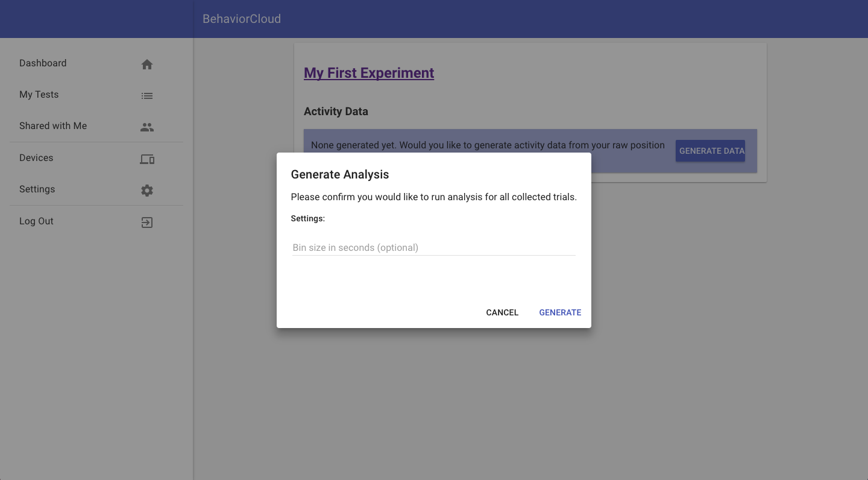This screenshot has width=868, height=480.
Task: Click the Shared with Me people icon
Action: click(147, 127)
